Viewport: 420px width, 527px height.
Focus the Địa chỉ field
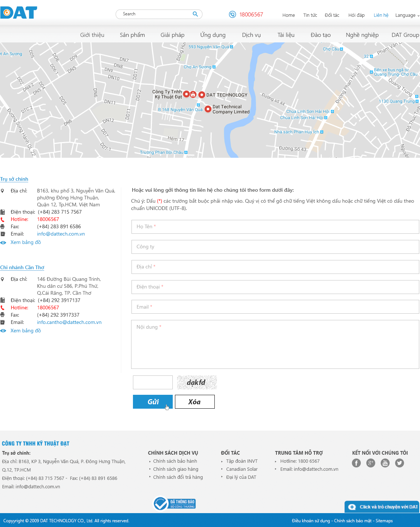pyautogui.click(x=275, y=267)
